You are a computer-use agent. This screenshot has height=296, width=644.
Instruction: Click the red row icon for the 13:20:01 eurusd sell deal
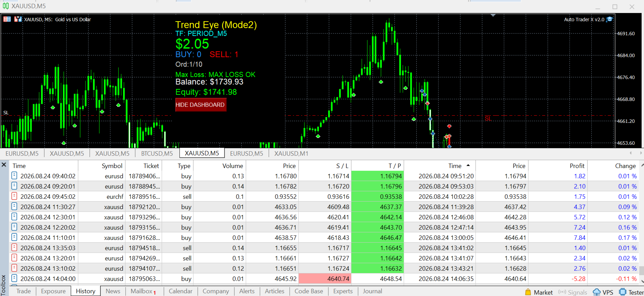point(14,258)
